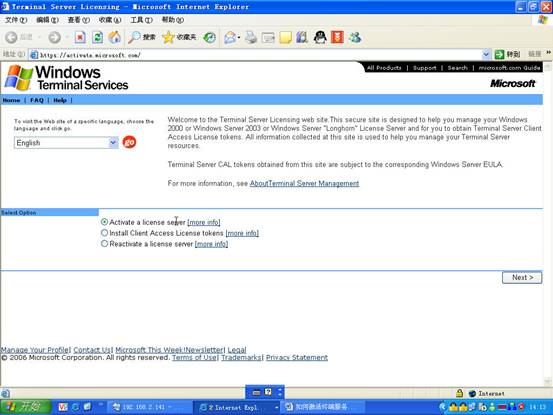Click the help question mark on language bar
Screen dimensions: 553x415
pos(268,392)
